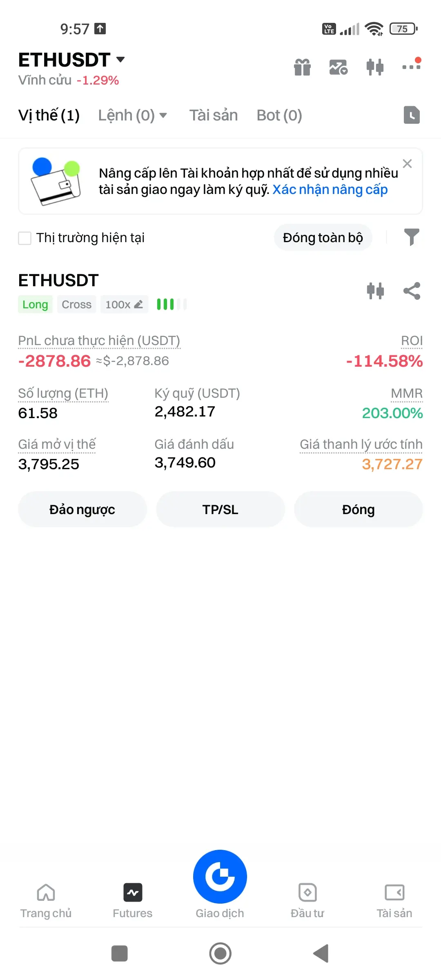Open the position filter funnel icon

(x=412, y=237)
